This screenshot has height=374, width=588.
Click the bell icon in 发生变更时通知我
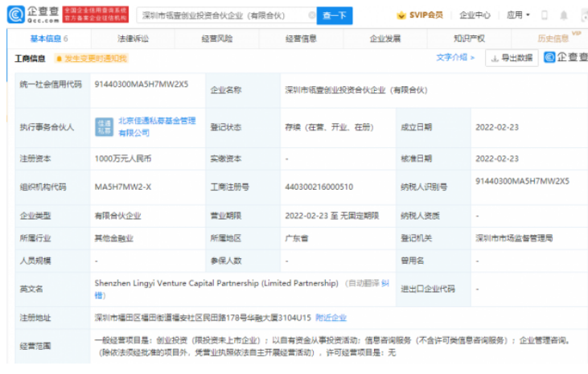coord(59,59)
